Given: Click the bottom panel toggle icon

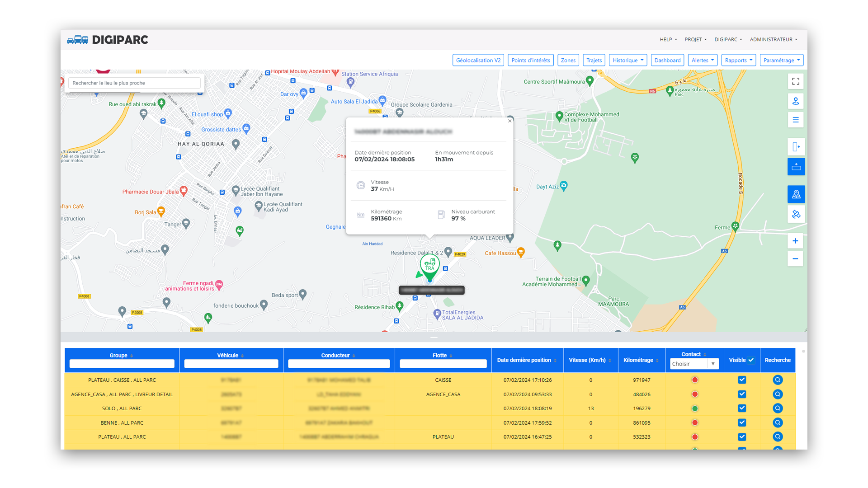Looking at the screenshot, I should pos(796,167).
